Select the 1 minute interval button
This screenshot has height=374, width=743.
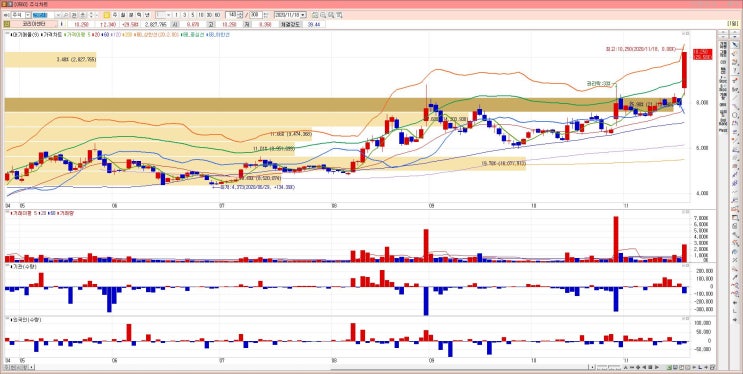tap(176, 15)
